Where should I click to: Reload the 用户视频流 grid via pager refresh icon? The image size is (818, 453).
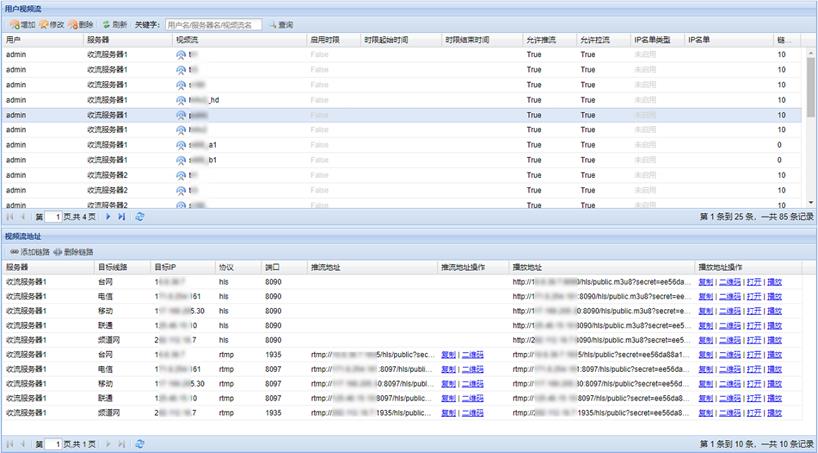pos(139,217)
